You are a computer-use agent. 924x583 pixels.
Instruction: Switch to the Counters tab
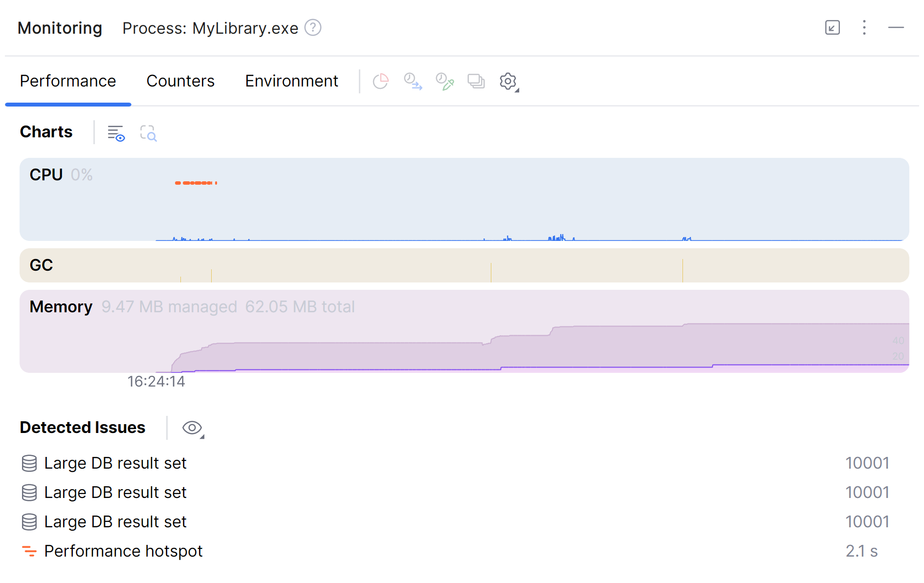click(180, 81)
